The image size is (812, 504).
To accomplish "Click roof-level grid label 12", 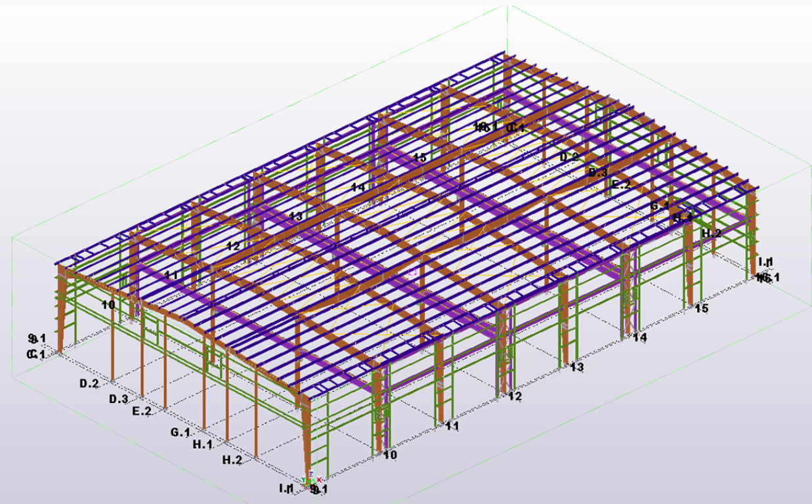I will 233,246.
